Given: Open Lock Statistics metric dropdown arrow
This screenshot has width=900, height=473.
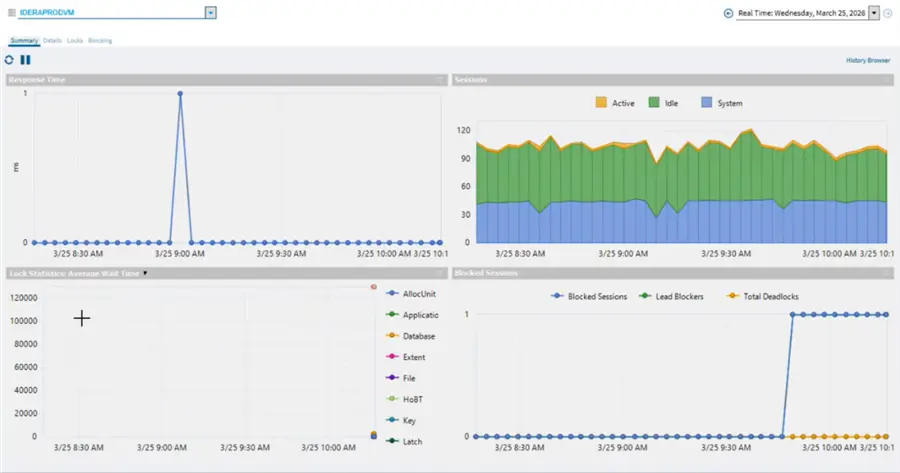Looking at the screenshot, I should pyautogui.click(x=145, y=273).
